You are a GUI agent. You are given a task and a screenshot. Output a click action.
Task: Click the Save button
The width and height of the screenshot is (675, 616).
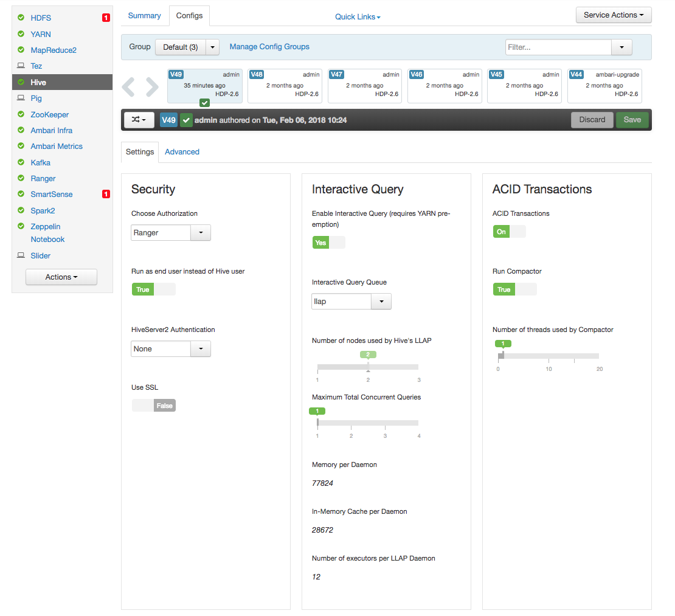click(x=632, y=120)
